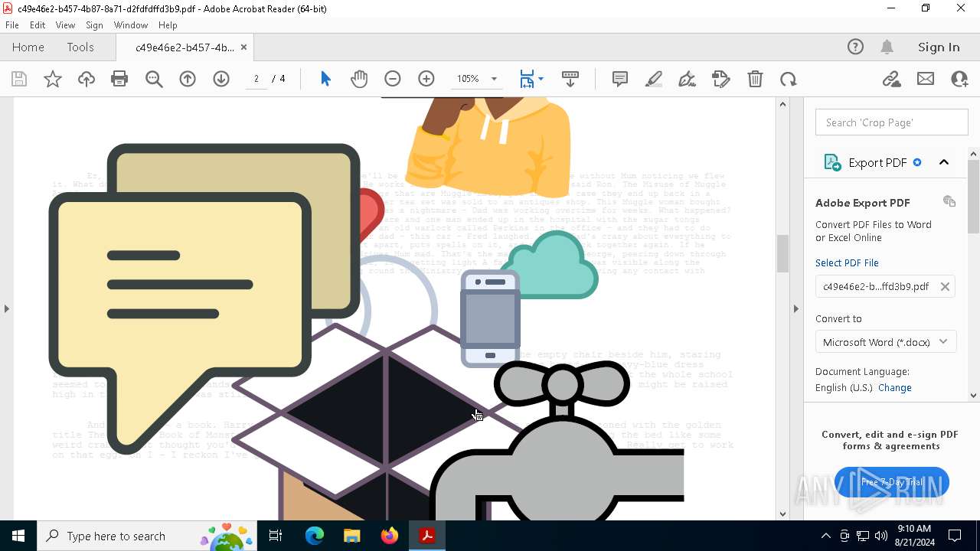Activate the Hand pan tool
Image resolution: width=980 pixels, height=551 pixels.
point(359,79)
